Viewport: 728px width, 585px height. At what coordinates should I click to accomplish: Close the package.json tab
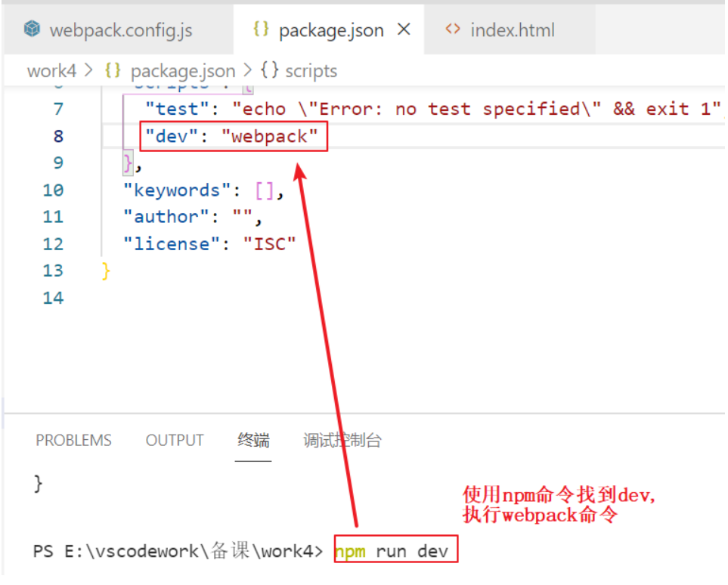click(404, 29)
